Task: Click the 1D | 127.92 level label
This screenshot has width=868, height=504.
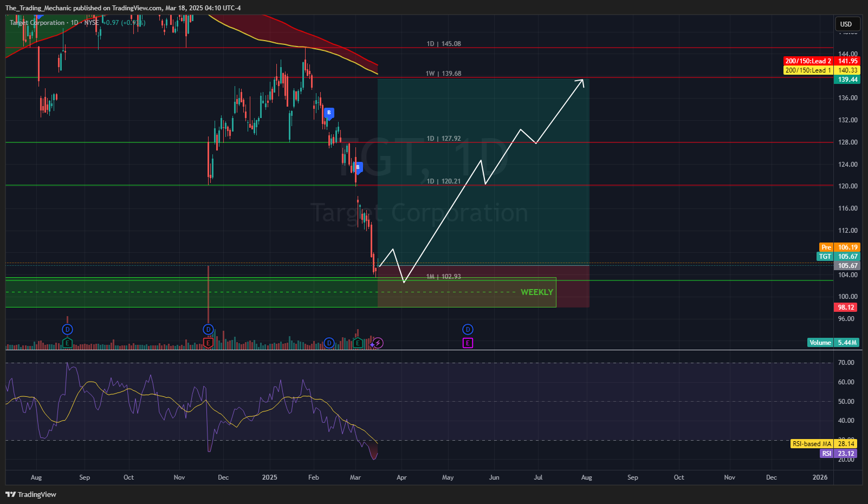Action: point(444,139)
